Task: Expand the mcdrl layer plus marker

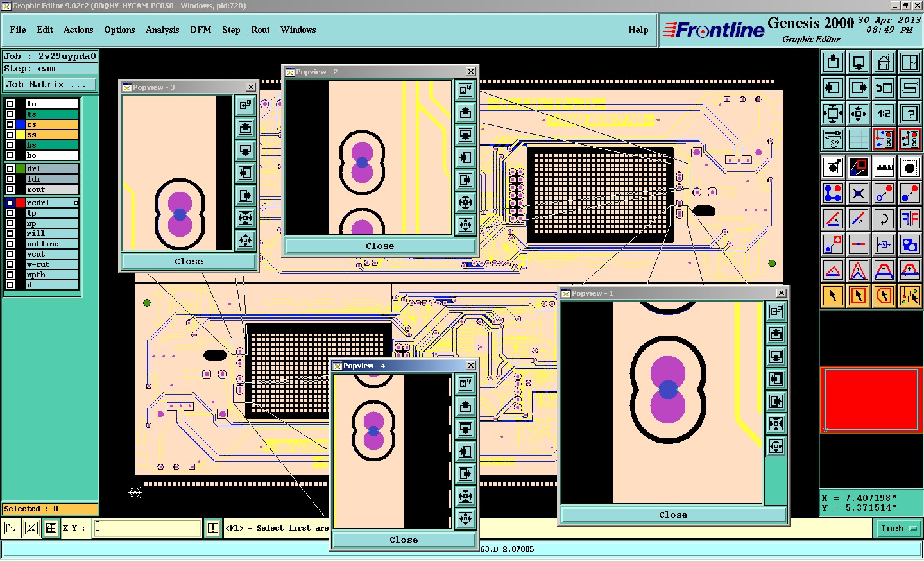Action: (76, 203)
